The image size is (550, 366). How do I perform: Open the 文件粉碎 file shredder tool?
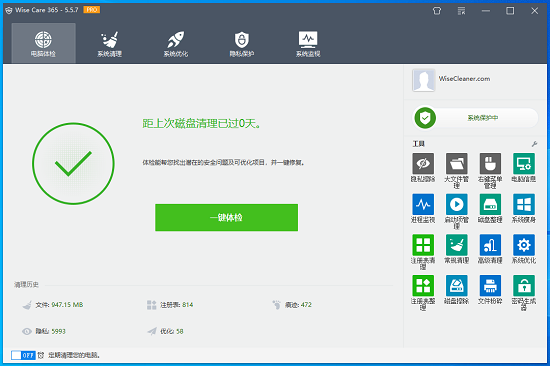click(490, 290)
